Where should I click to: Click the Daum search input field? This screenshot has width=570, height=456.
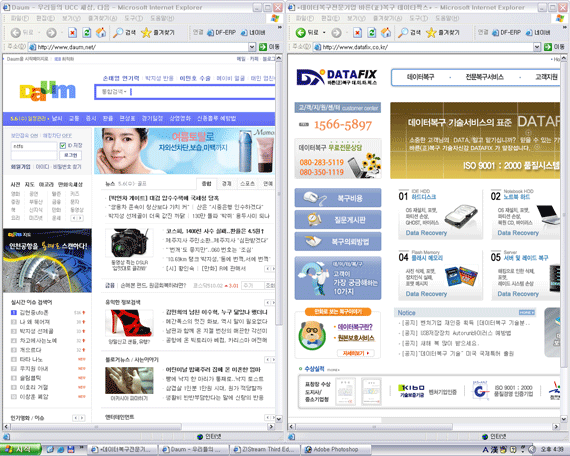[202, 92]
